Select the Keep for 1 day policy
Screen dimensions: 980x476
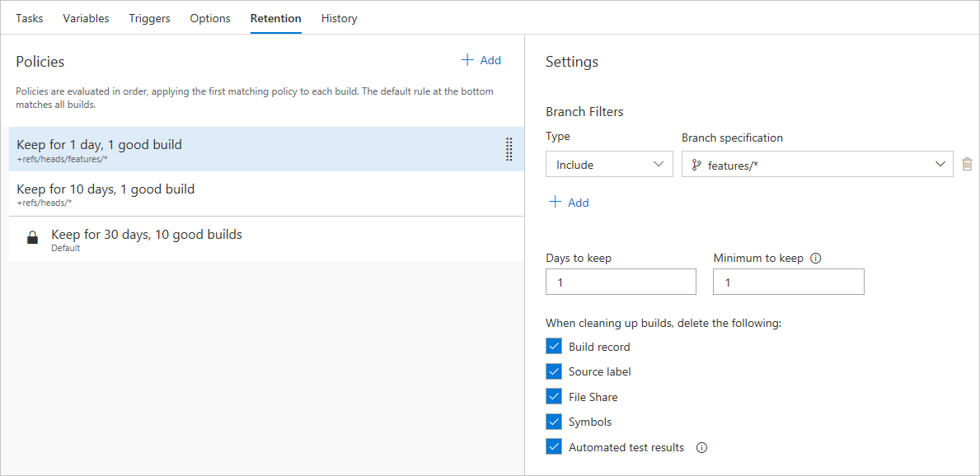pos(267,149)
